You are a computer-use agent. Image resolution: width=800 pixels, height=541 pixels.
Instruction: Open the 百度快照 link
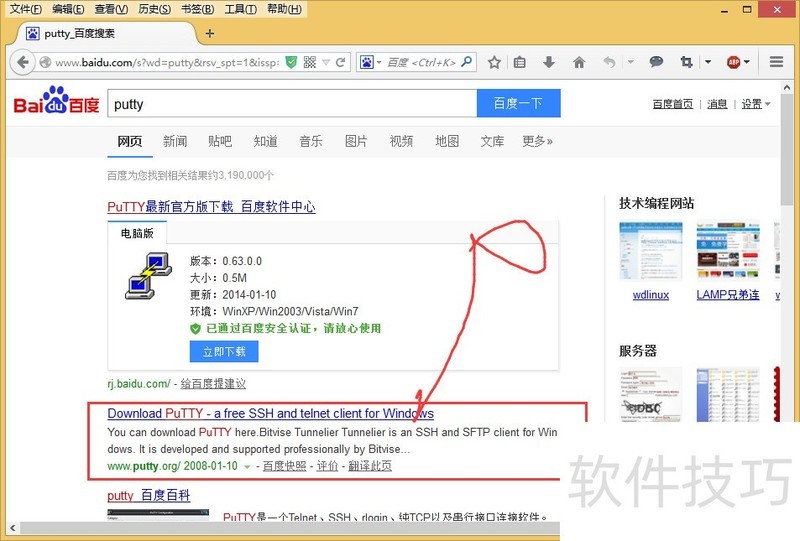point(284,466)
